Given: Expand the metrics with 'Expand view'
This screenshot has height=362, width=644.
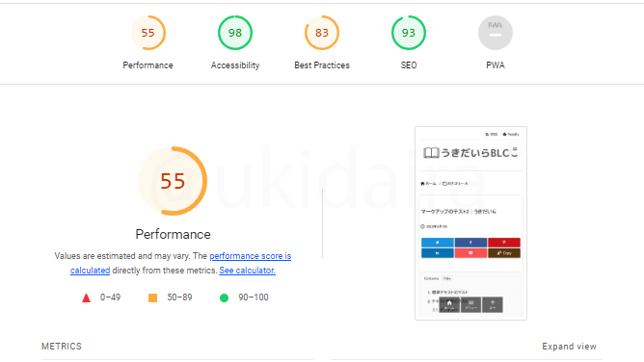Looking at the screenshot, I should pyautogui.click(x=569, y=347).
